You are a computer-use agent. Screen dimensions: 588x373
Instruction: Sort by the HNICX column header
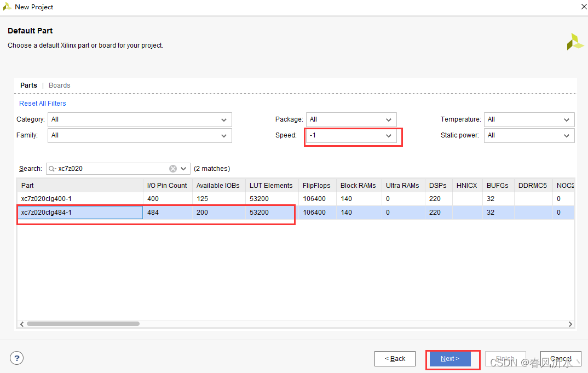[467, 185]
